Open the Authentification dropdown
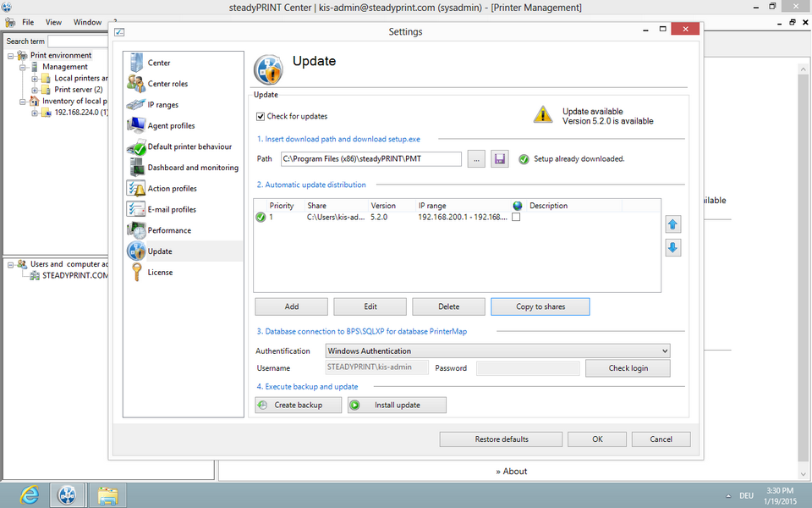812x508 pixels. (497, 351)
